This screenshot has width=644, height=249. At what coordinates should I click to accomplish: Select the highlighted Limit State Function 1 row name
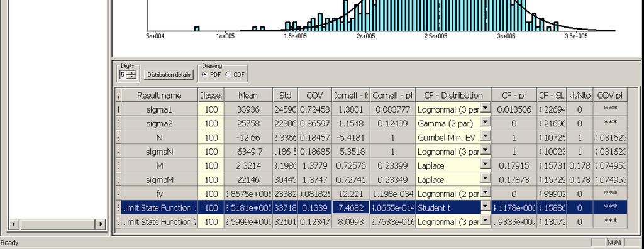click(159, 207)
